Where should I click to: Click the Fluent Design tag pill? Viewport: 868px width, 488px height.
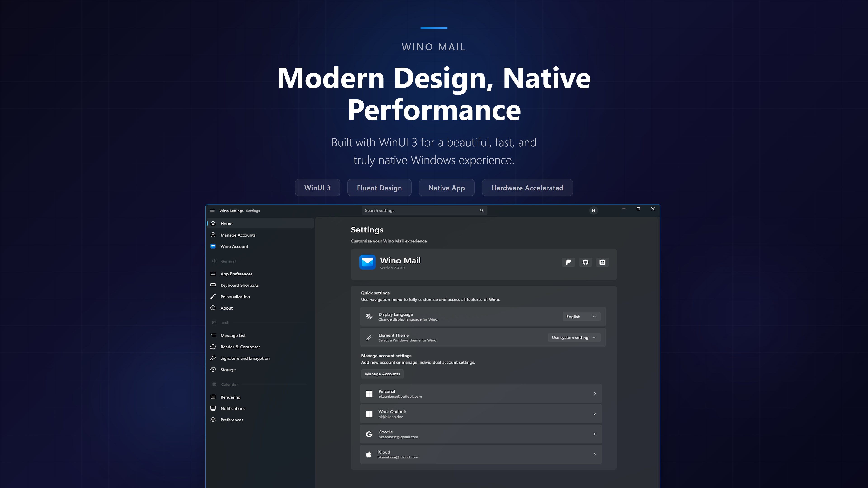pos(379,188)
